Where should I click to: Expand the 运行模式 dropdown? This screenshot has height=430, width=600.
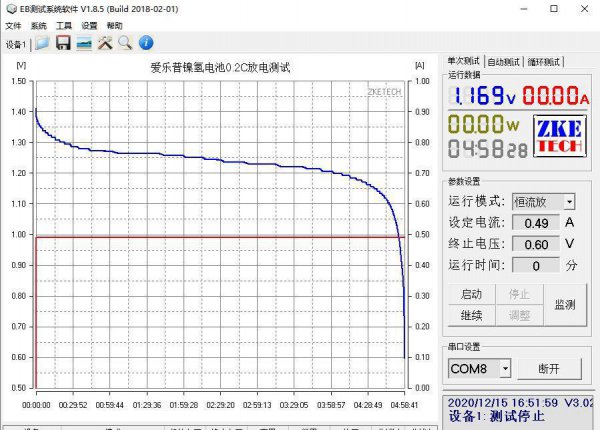[x=569, y=201]
